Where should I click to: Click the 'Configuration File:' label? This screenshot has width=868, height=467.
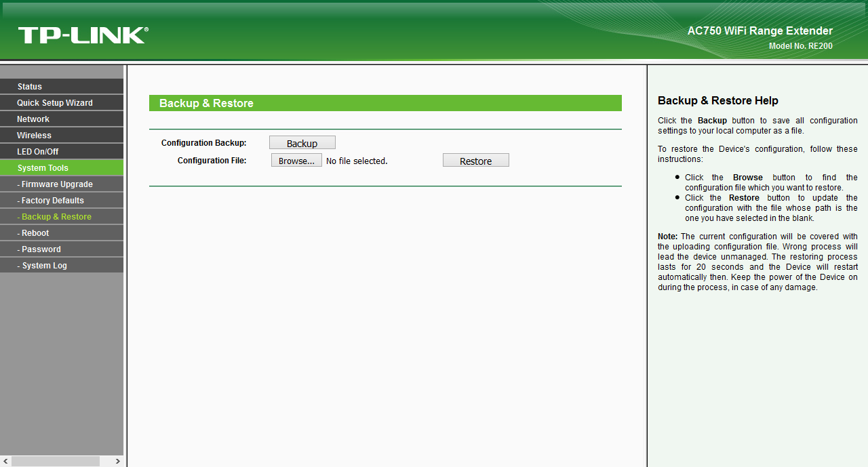pos(212,161)
